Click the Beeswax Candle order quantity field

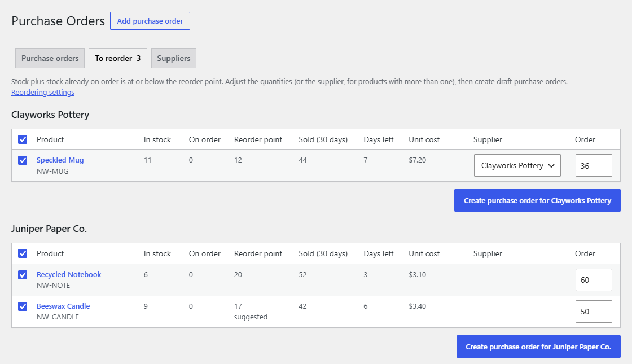point(594,311)
